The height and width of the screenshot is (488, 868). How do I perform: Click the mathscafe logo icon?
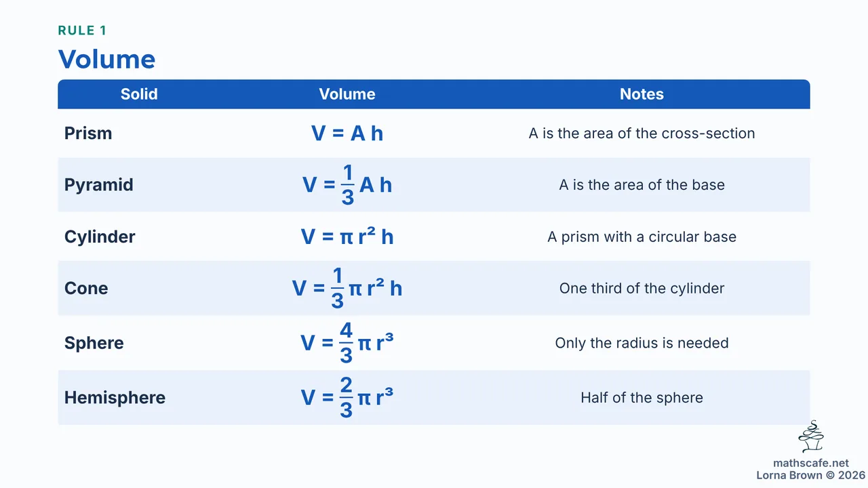(x=810, y=437)
